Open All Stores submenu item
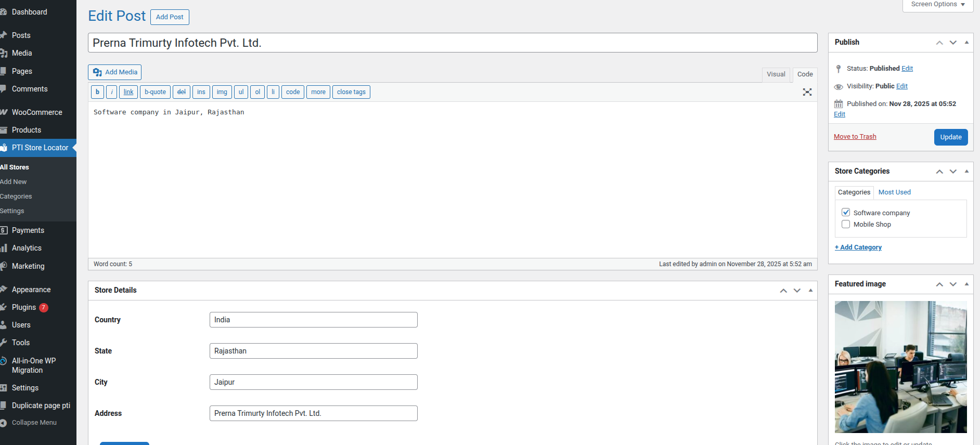 click(15, 167)
